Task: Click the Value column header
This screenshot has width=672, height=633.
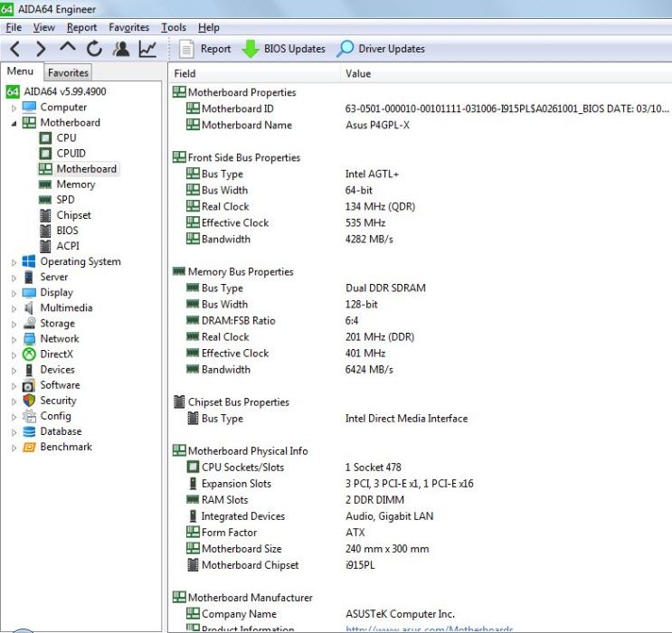Action: click(x=506, y=74)
